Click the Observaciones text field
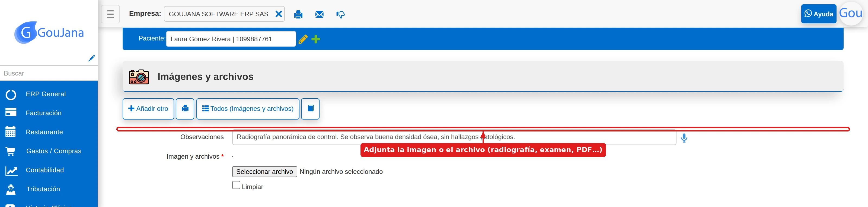868x207 pixels. pos(454,137)
